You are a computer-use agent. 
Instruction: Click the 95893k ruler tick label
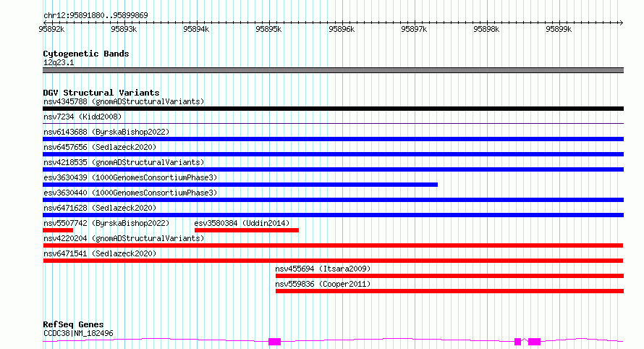click(x=124, y=29)
